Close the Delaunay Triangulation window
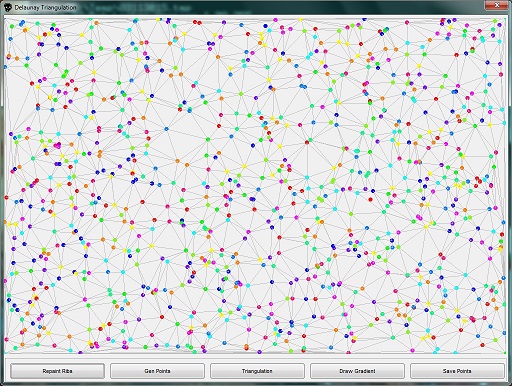The width and height of the screenshot is (512, 386). click(x=496, y=5)
